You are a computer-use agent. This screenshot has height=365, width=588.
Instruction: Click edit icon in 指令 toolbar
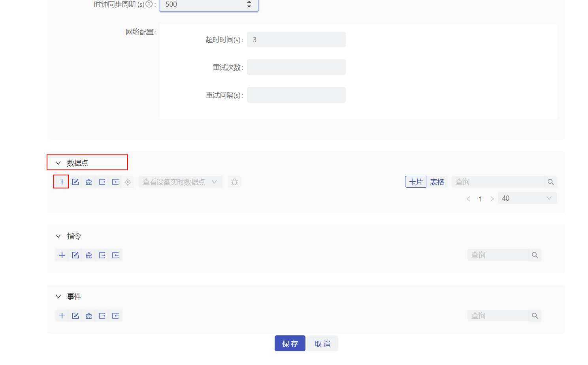(75, 255)
